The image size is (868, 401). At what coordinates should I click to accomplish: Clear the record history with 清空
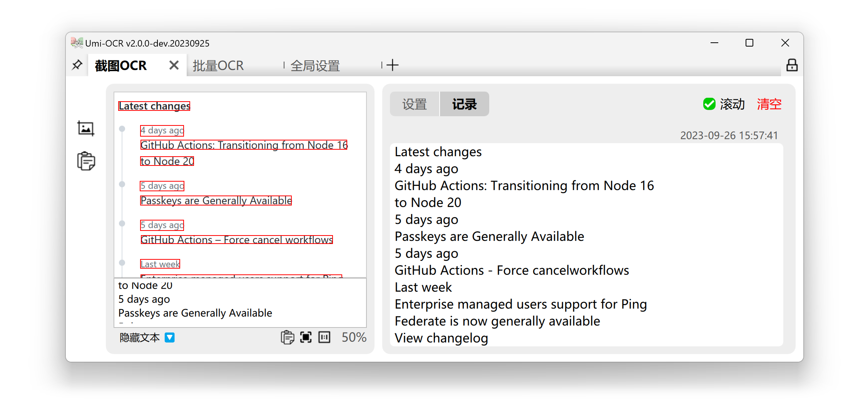[769, 104]
